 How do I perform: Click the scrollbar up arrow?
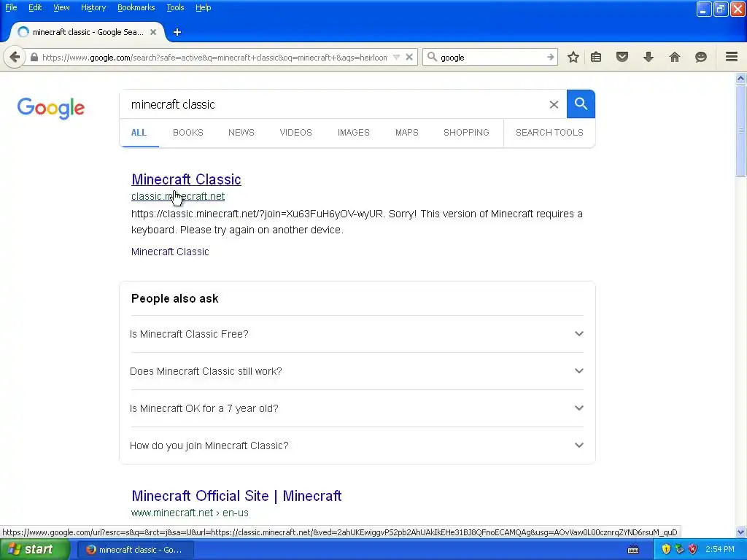[x=740, y=78]
